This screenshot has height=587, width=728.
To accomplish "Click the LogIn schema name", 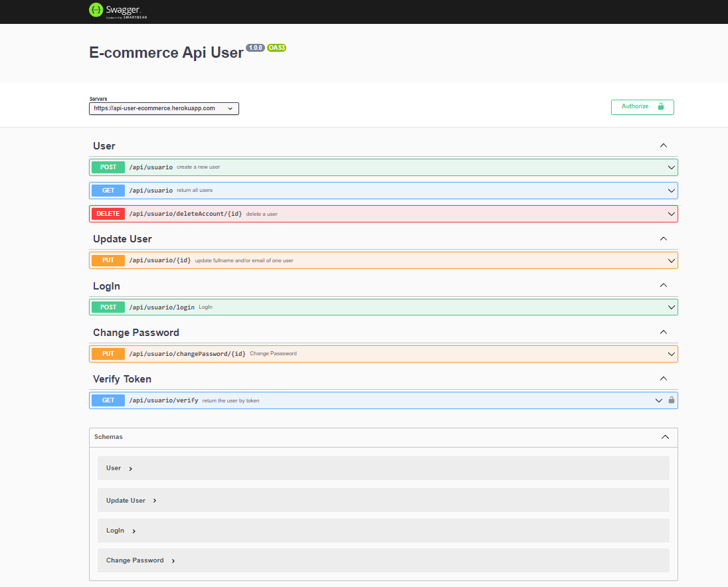I will pos(115,531).
